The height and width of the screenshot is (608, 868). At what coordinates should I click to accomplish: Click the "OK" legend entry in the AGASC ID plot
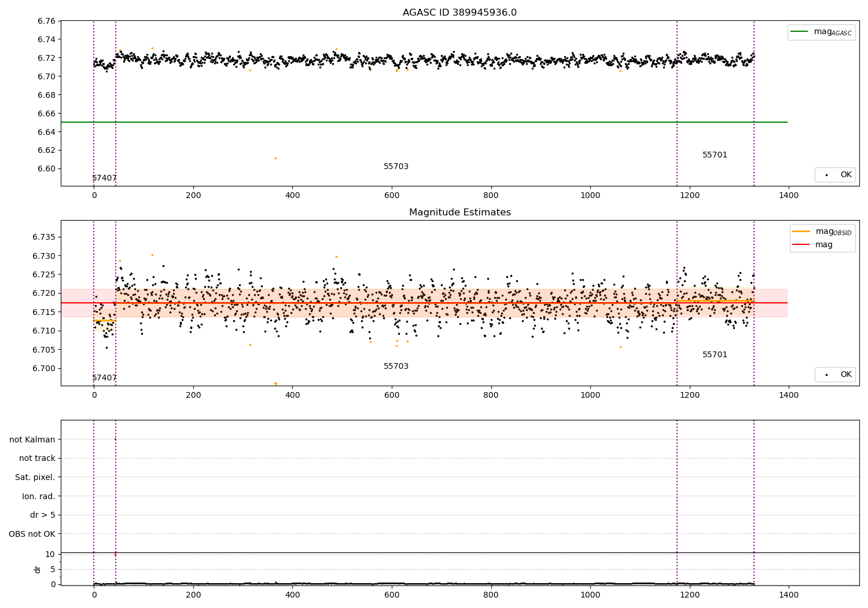[835, 175]
